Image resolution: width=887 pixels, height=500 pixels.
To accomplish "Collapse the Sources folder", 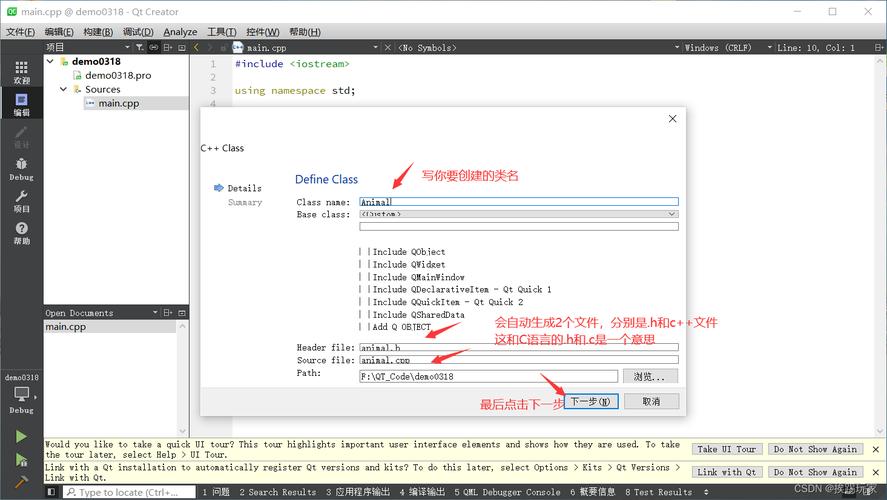I will click(x=63, y=89).
